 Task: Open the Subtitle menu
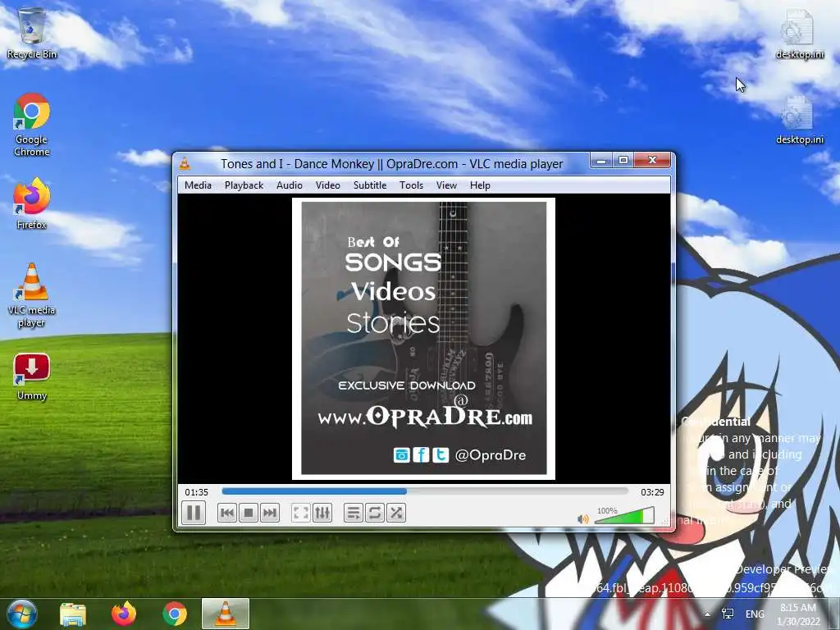point(370,185)
